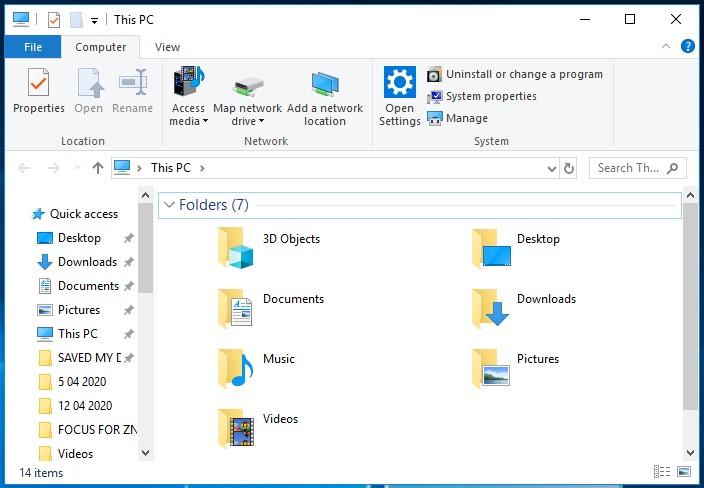Viewport: 704px width, 488px height.
Task: Select the Documents folder in main pane
Action: (x=271, y=308)
